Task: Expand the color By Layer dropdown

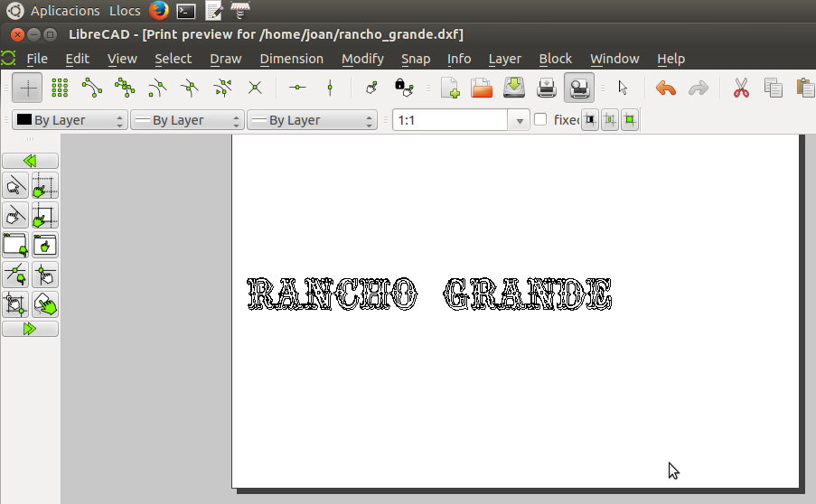Action: pyautogui.click(x=69, y=120)
